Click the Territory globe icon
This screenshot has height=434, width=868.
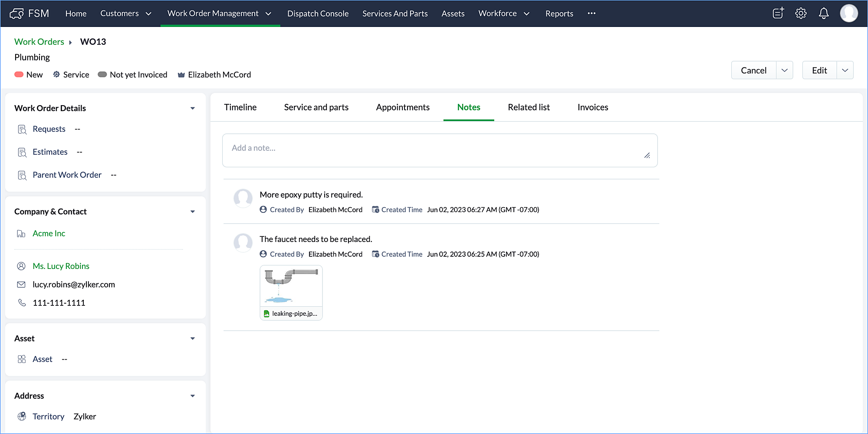coord(22,417)
